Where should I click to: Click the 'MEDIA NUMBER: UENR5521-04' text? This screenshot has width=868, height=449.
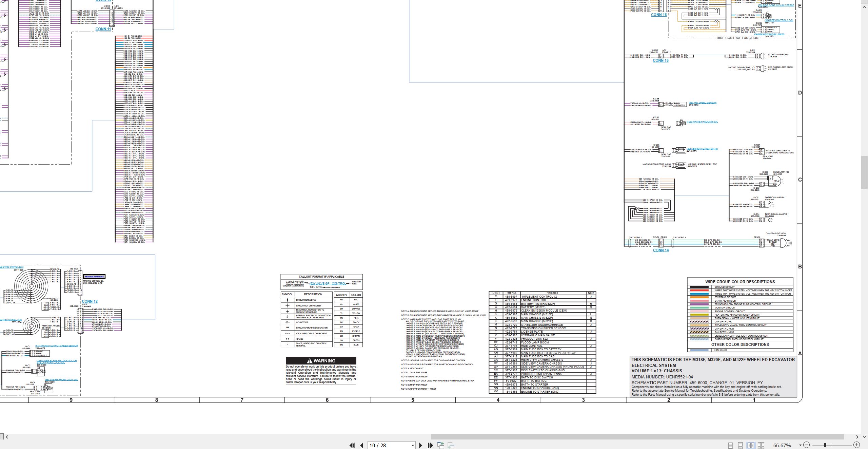pyautogui.click(x=662, y=377)
